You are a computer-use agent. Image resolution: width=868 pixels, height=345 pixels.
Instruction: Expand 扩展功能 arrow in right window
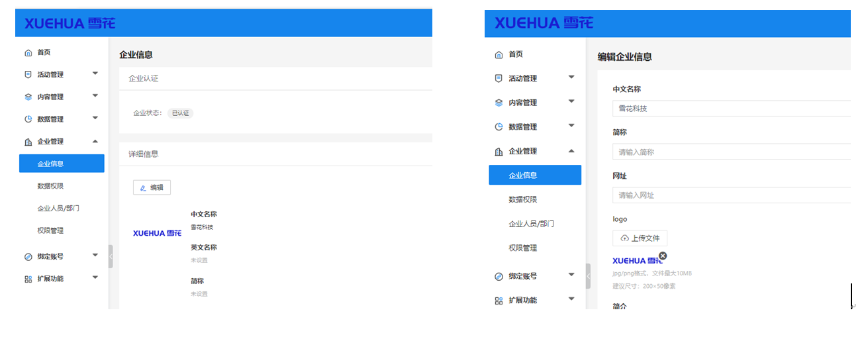click(x=572, y=299)
